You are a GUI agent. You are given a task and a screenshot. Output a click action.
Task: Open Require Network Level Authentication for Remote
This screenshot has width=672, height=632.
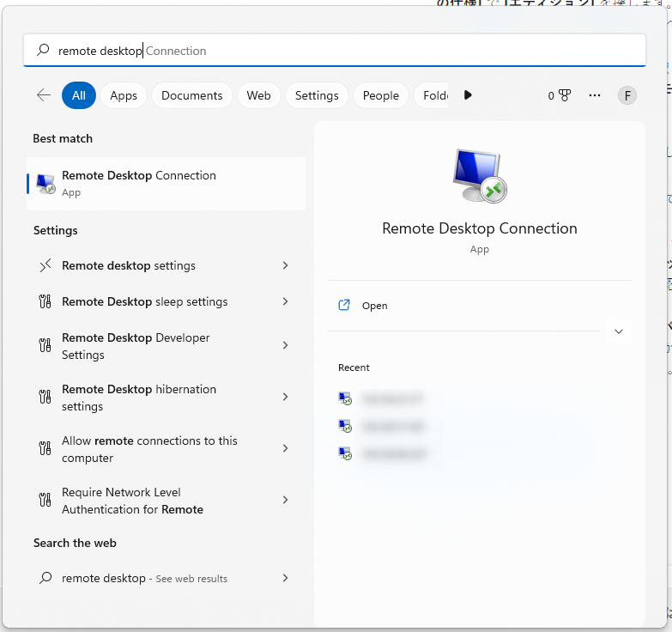166,500
